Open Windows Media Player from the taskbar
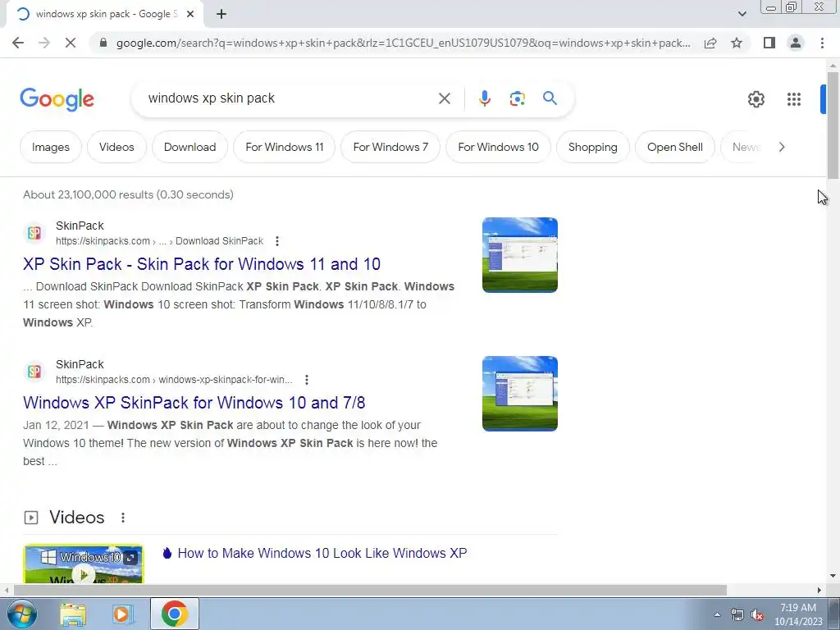 click(x=122, y=614)
